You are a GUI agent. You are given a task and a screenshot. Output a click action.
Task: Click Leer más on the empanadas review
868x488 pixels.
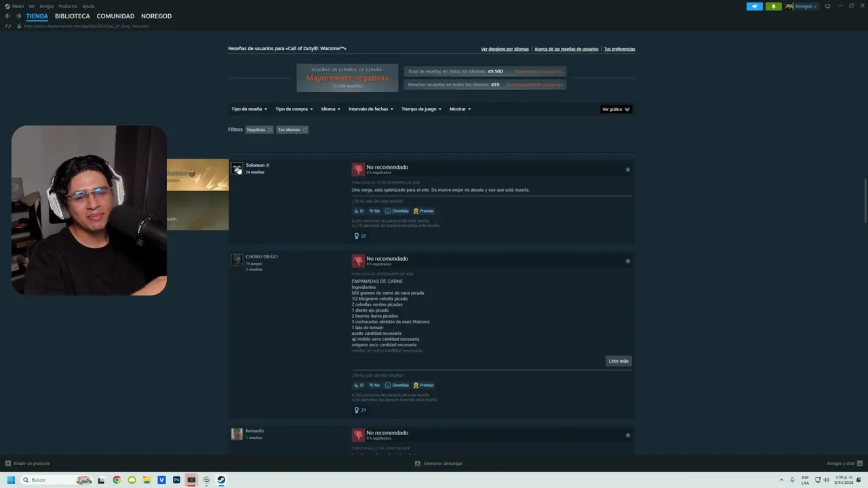pyautogui.click(x=618, y=361)
